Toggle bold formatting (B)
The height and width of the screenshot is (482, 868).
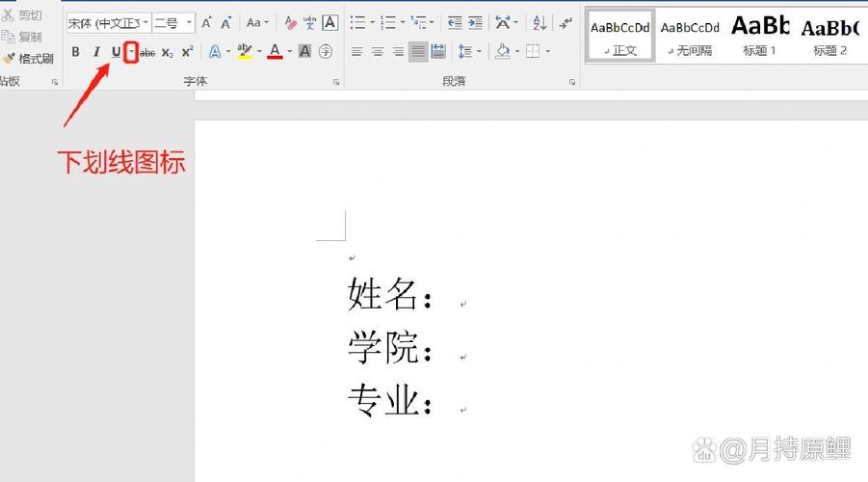click(75, 52)
